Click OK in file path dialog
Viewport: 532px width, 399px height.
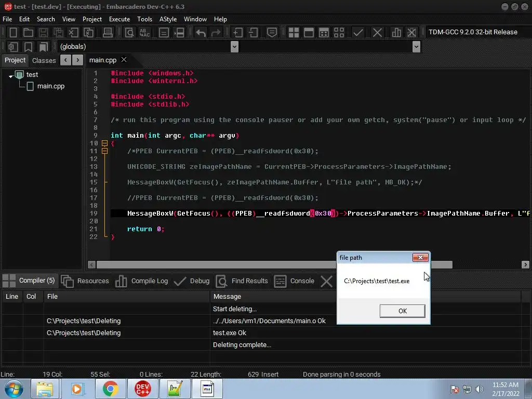pyautogui.click(x=403, y=311)
